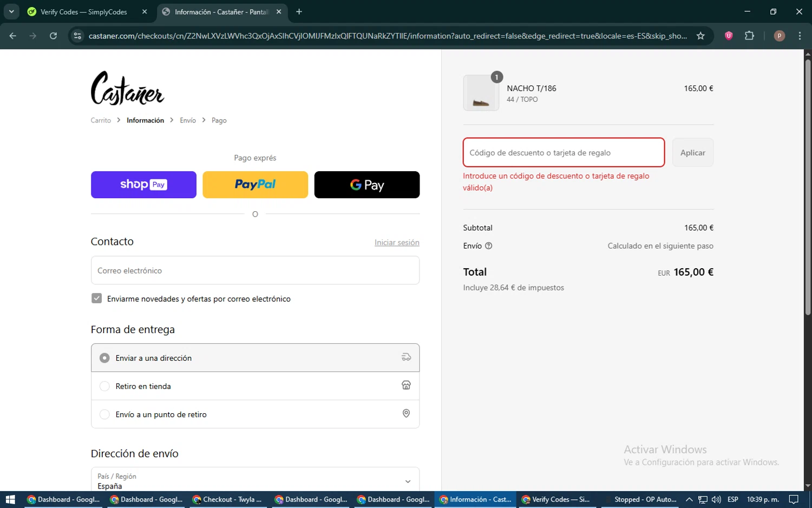Go forward to the next page

[33, 36]
